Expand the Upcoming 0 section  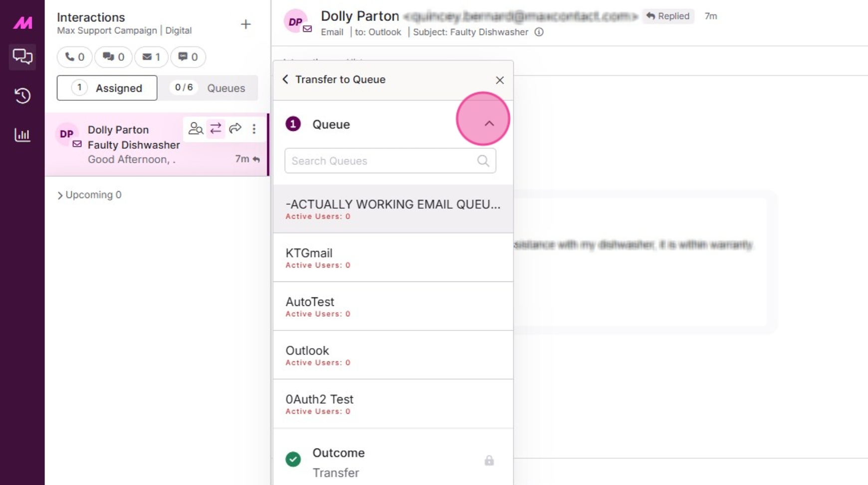coord(89,195)
